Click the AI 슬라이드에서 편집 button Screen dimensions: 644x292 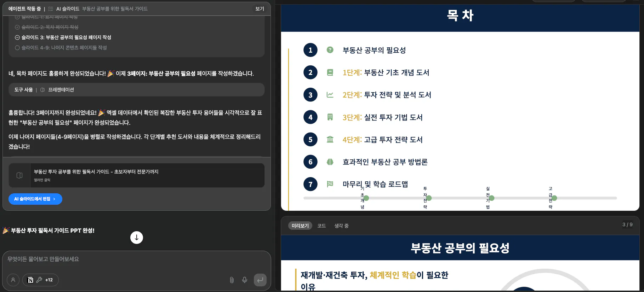[35, 199]
